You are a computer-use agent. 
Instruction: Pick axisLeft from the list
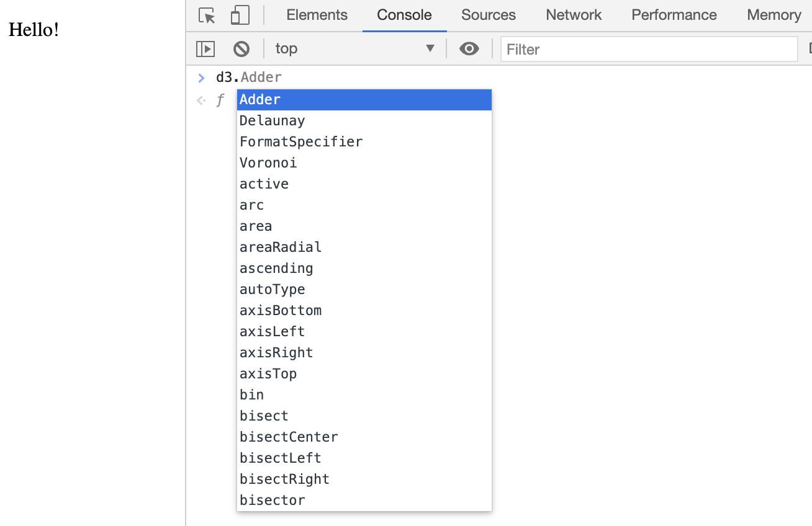click(364, 332)
